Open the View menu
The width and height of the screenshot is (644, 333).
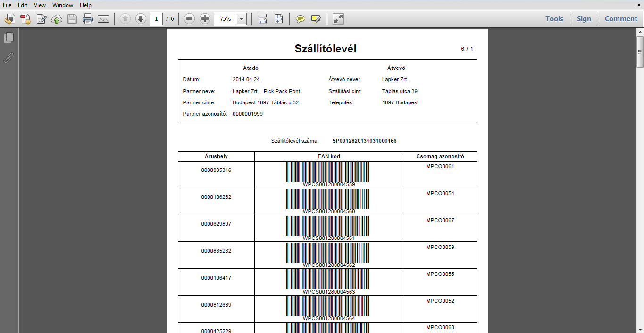point(40,5)
